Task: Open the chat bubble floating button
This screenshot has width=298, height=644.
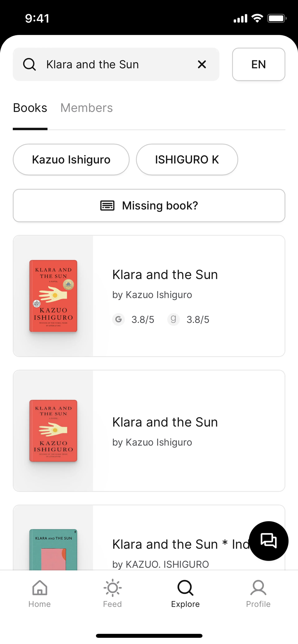Action: [x=269, y=541]
